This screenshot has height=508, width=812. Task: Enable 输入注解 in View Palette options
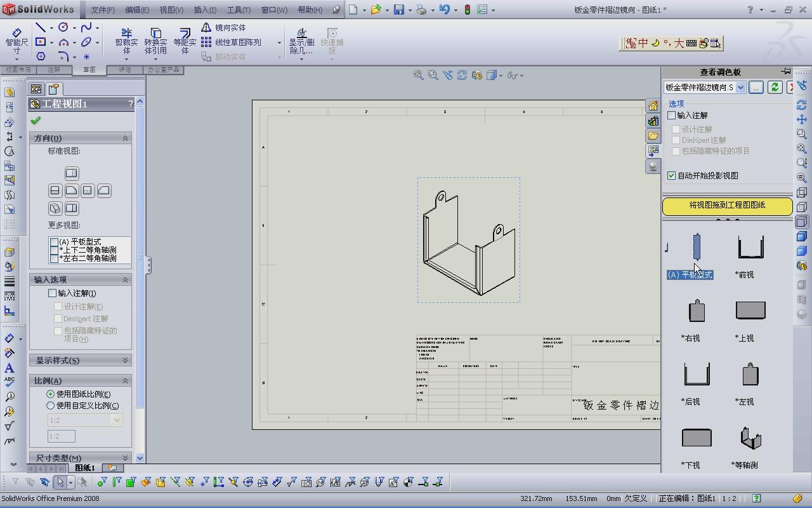pyautogui.click(x=672, y=116)
